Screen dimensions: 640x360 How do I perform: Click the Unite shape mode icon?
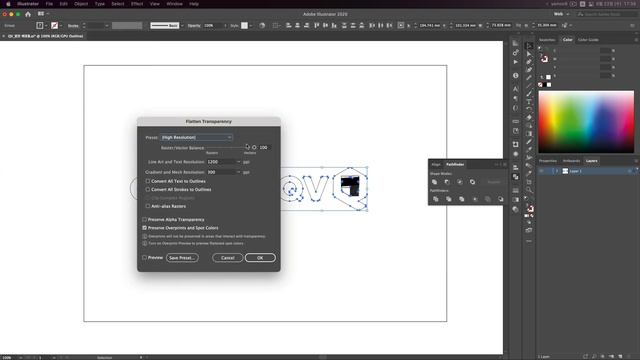tap(435, 182)
